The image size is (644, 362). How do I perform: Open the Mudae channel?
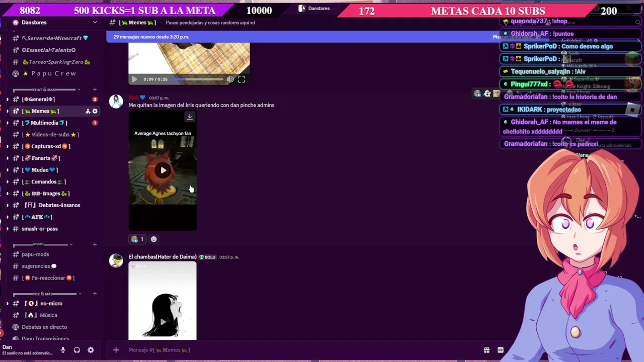(x=40, y=170)
